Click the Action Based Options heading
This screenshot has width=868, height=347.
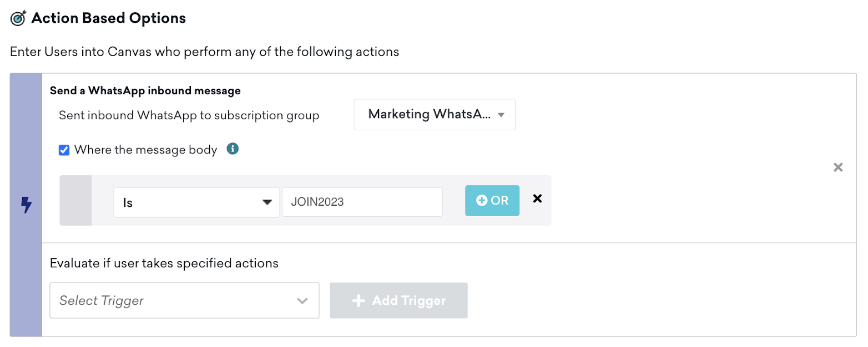point(108,18)
